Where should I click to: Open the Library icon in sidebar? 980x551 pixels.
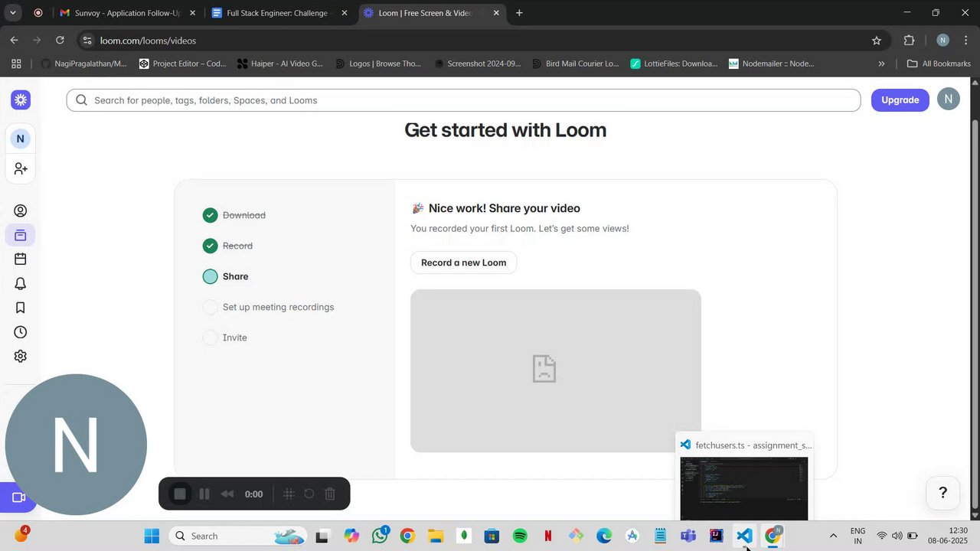pos(21,235)
